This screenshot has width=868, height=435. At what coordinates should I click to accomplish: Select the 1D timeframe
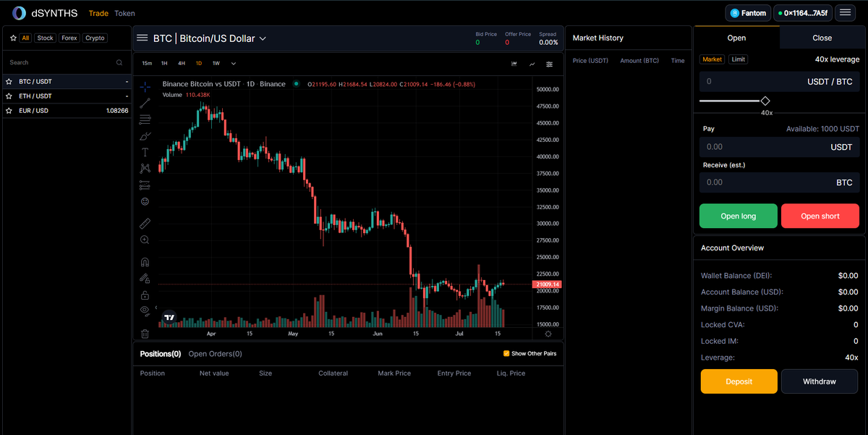(199, 64)
